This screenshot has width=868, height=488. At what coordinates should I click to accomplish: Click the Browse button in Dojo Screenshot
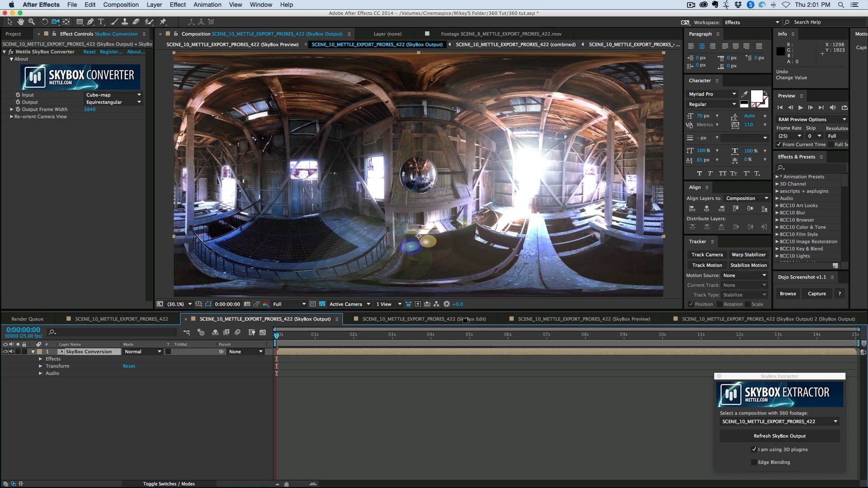[x=788, y=293]
